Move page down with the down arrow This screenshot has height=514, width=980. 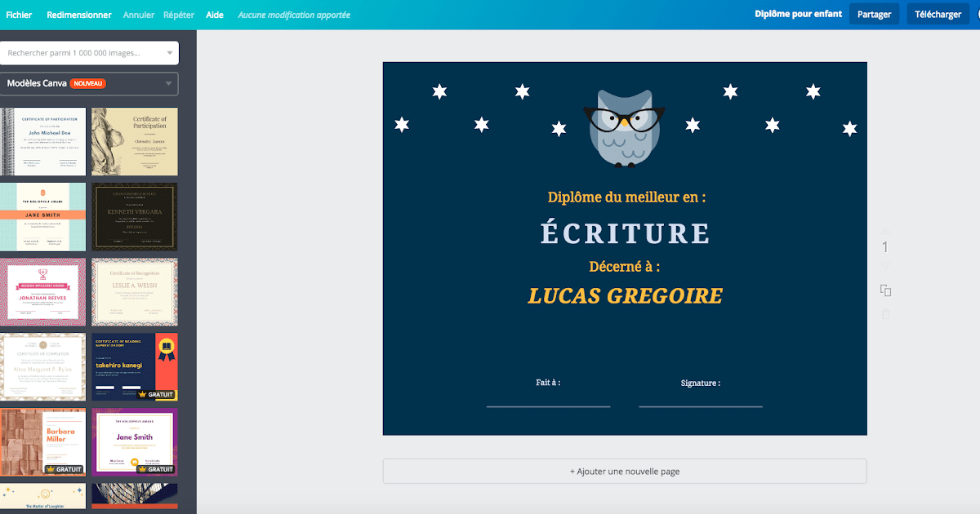tap(885, 266)
